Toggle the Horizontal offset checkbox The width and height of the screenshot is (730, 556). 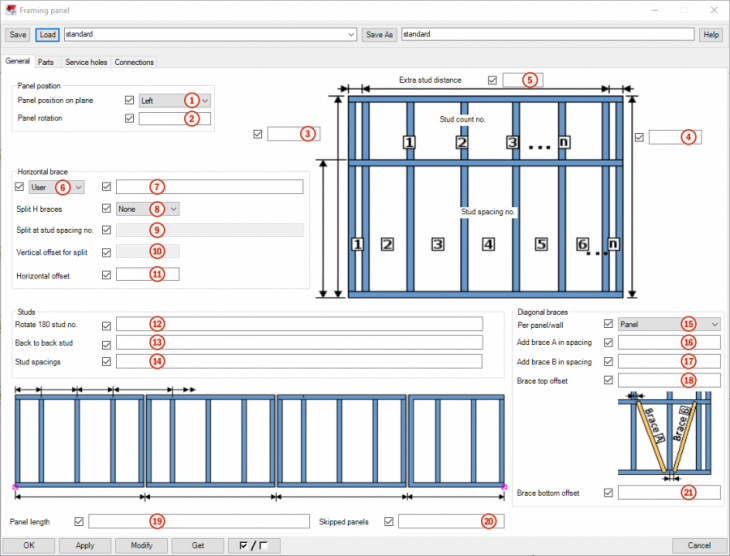[106, 275]
